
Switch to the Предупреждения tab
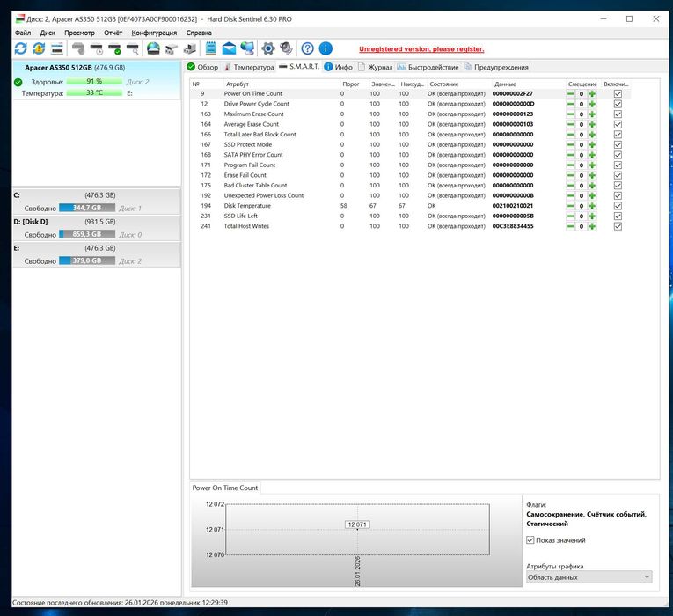496,67
